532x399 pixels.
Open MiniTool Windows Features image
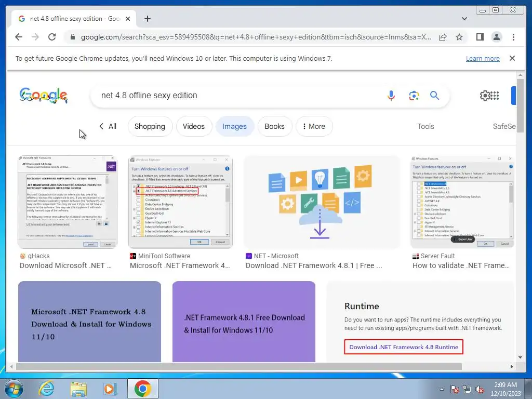(180, 202)
